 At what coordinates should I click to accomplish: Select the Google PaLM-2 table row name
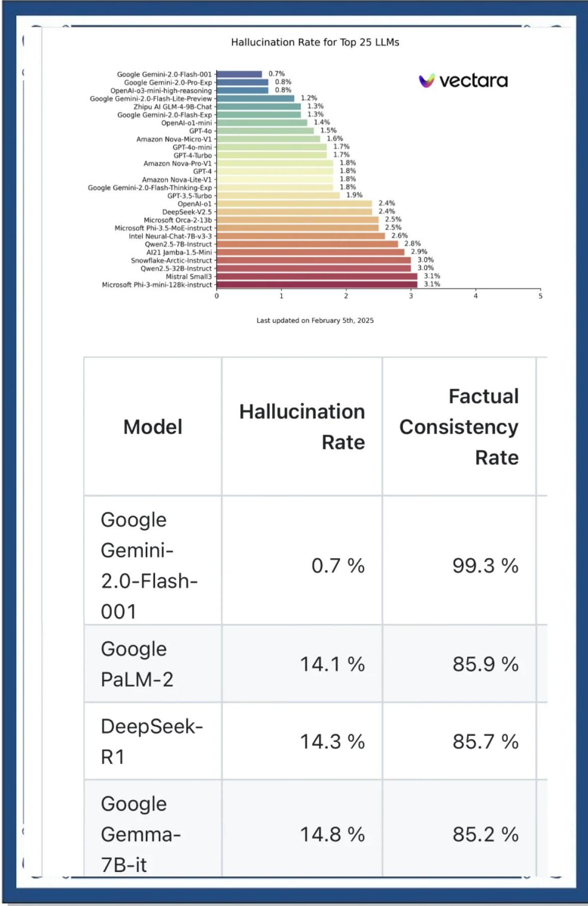(153, 664)
